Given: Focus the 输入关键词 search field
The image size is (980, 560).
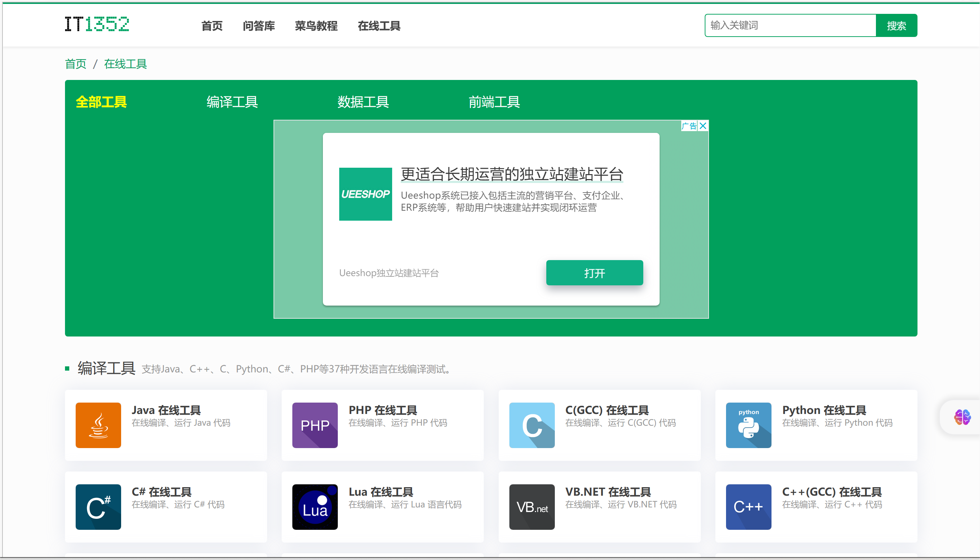Looking at the screenshot, I should (790, 25).
